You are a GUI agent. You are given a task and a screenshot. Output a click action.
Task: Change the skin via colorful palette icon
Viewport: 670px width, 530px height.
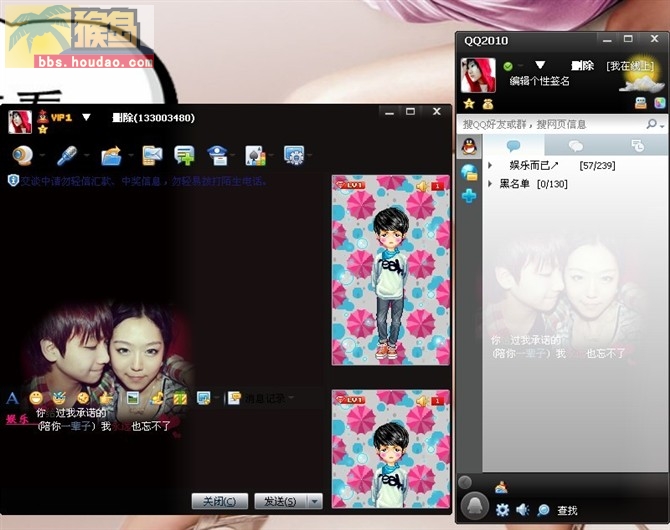(x=660, y=103)
